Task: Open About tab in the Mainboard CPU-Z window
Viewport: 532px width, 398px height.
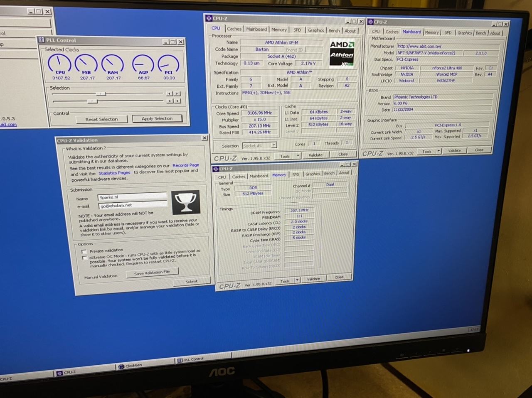Action: [x=495, y=33]
